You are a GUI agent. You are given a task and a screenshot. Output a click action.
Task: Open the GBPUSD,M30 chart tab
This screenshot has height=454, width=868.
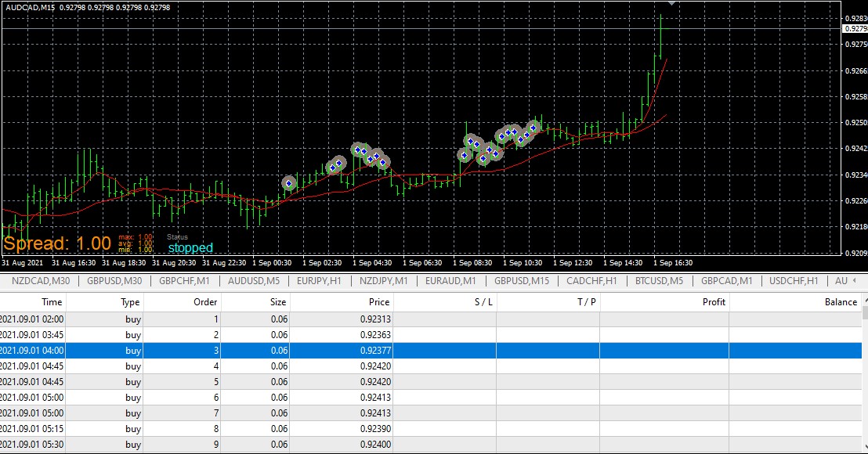click(114, 281)
